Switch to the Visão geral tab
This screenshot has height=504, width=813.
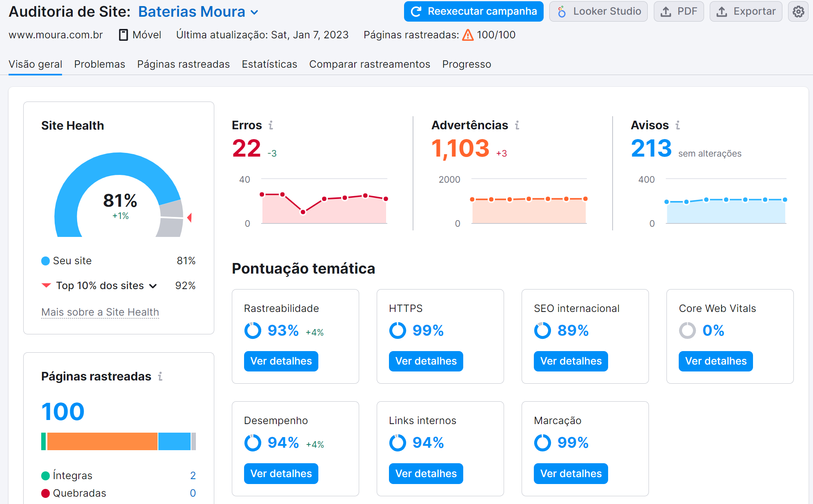point(35,64)
